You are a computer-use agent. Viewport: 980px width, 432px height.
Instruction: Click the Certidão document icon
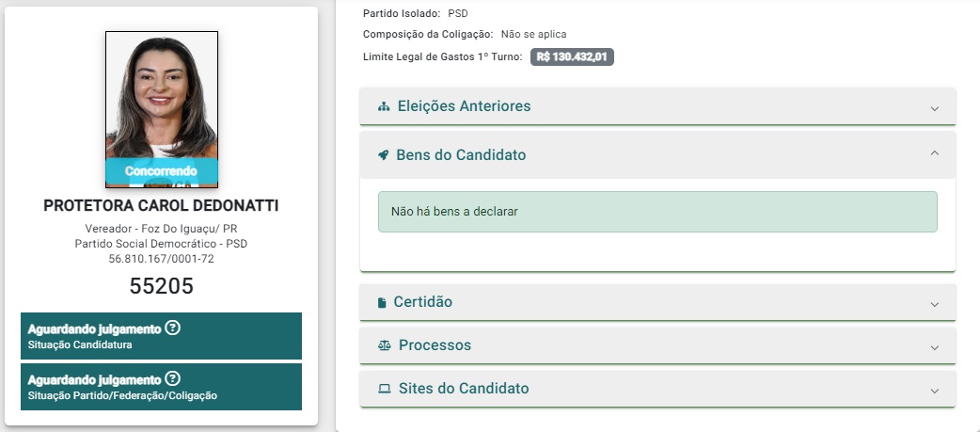coord(382,302)
